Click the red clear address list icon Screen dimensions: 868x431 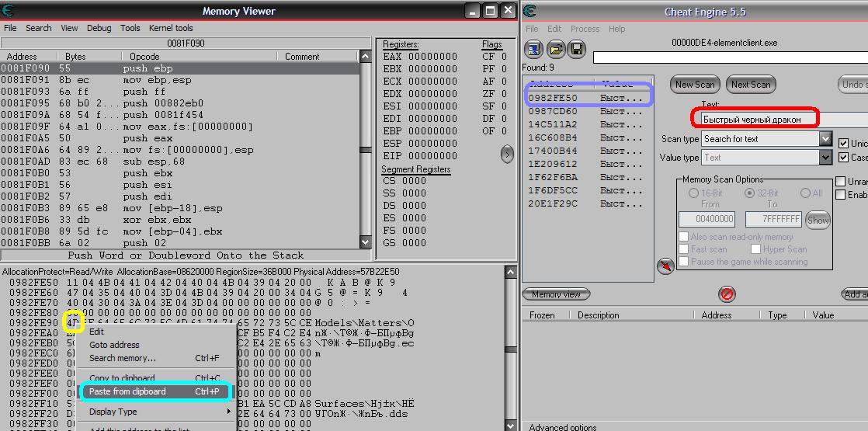click(726, 294)
